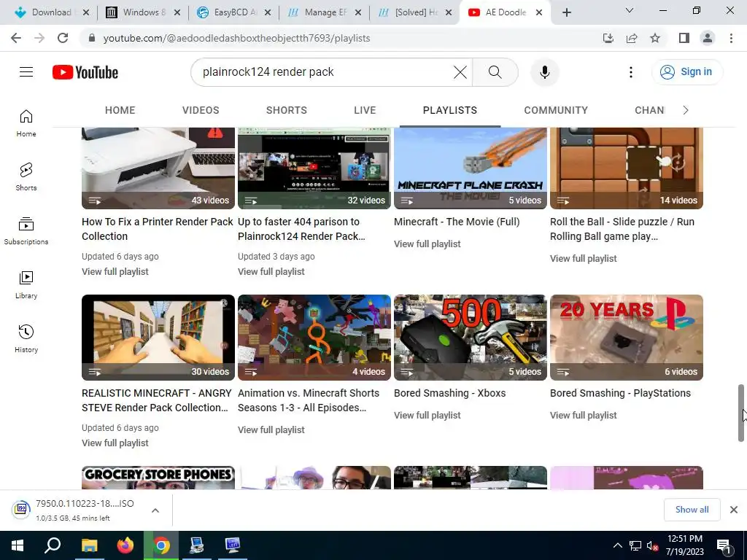Image resolution: width=747 pixels, height=560 pixels.
Task: Switch to the EasyBCD browser tab
Action: point(233,12)
